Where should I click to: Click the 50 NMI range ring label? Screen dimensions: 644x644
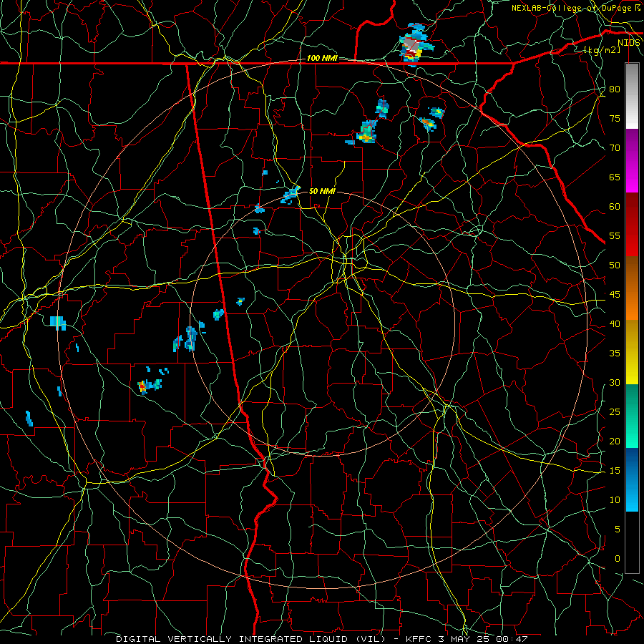[322, 191]
